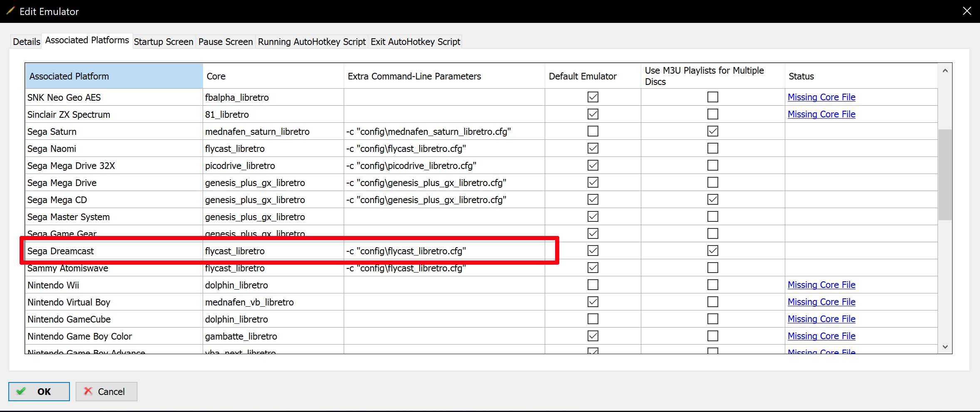This screenshot has height=412, width=980.
Task: Click the pencil icon in title bar
Action: (10, 11)
